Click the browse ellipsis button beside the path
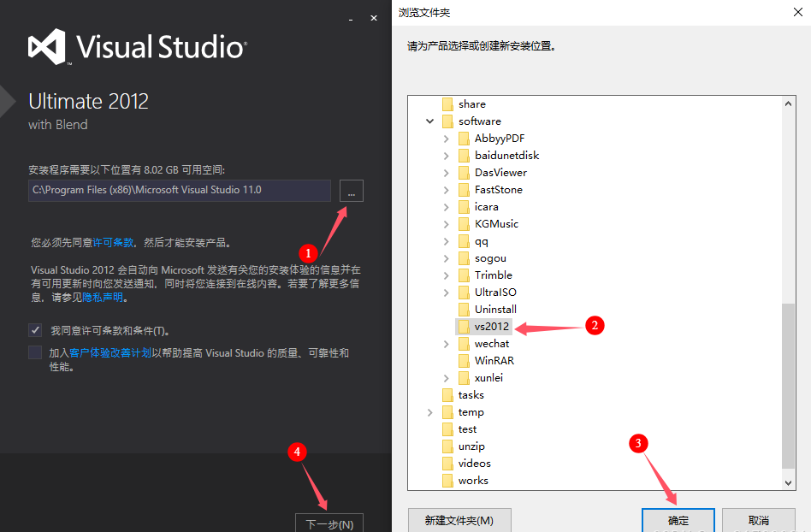The width and height of the screenshot is (811, 532). tap(351, 191)
